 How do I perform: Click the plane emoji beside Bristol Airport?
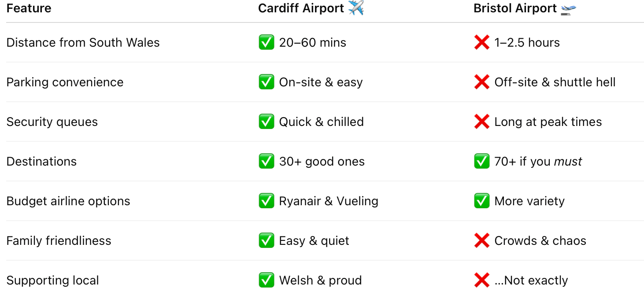[x=569, y=8]
